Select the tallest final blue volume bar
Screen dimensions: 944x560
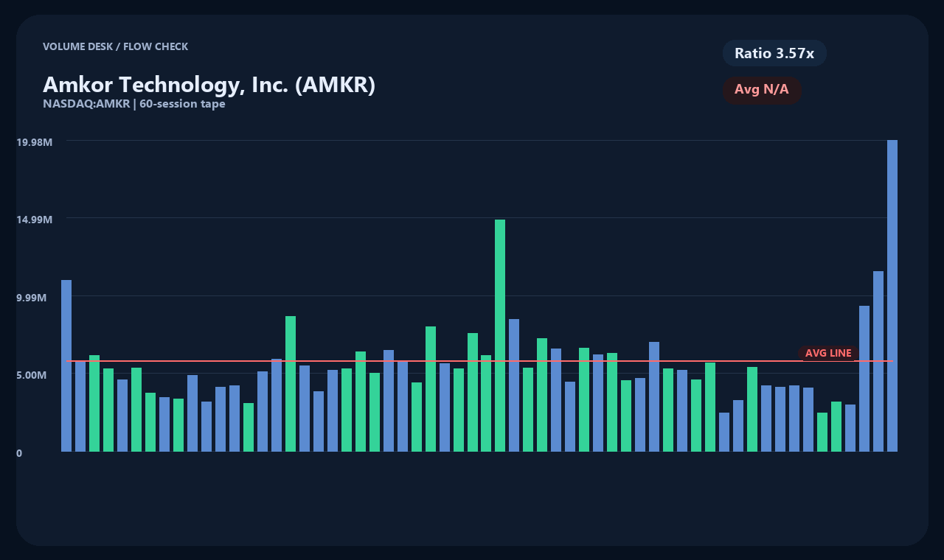(x=892, y=295)
